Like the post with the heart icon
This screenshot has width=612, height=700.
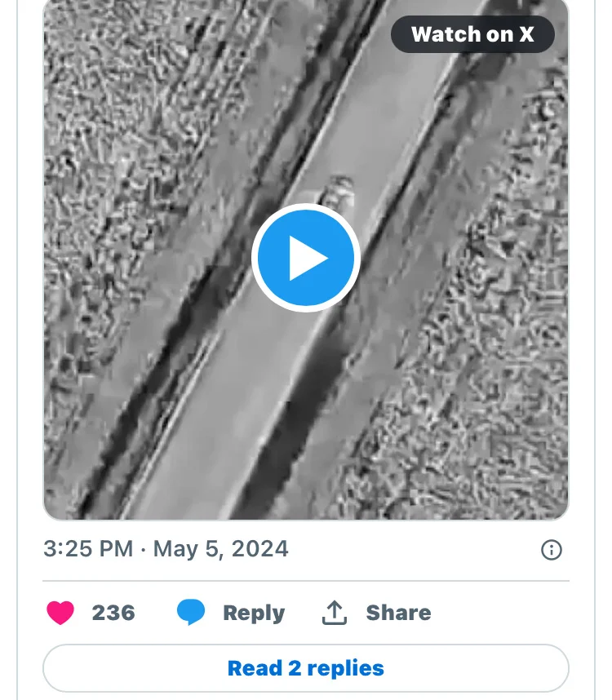(x=61, y=613)
